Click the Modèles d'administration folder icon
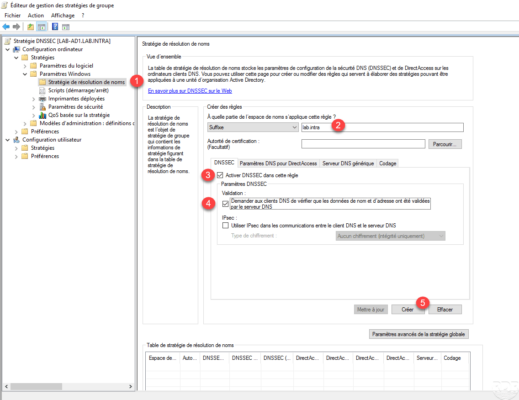Viewport: 519px width, 400px height. (x=34, y=123)
